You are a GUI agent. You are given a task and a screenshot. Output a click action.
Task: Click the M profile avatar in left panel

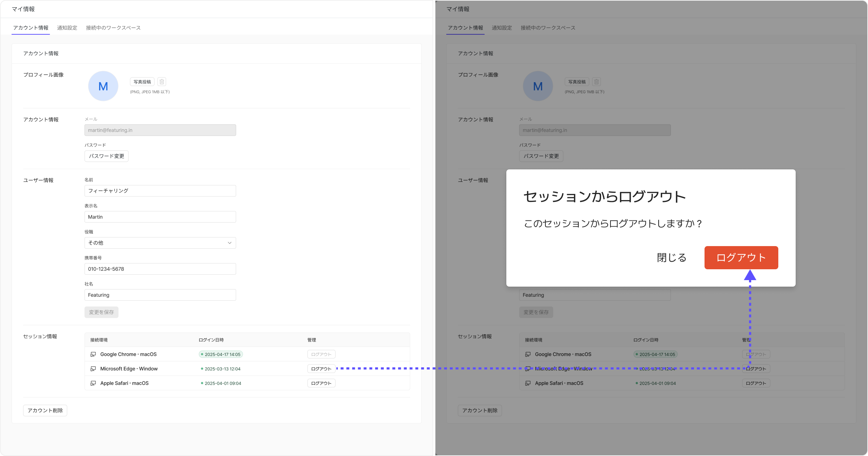pyautogui.click(x=103, y=86)
